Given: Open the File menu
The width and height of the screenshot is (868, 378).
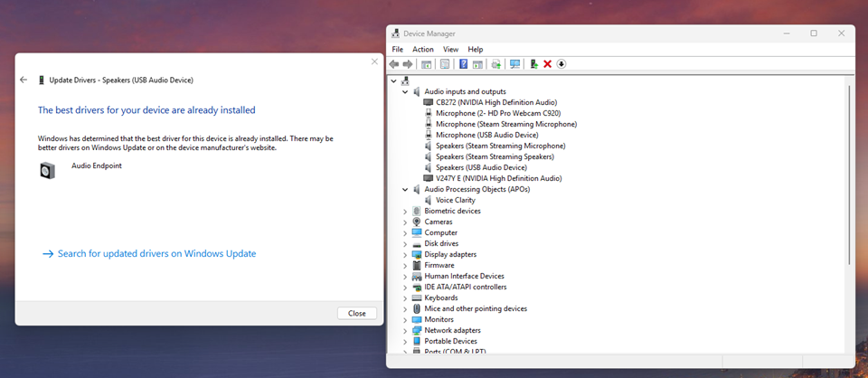Looking at the screenshot, I should [398, 49].
